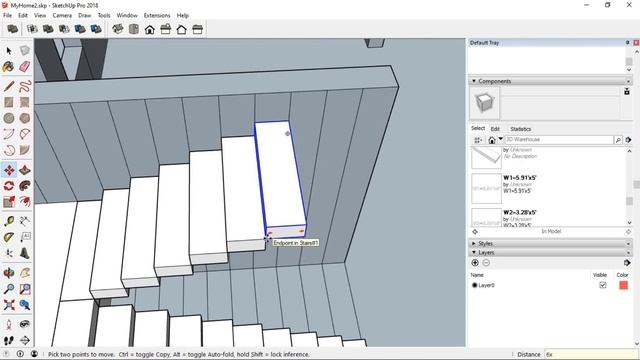
Task: Change the Layer0 color swatch
Action: point(623,285)
